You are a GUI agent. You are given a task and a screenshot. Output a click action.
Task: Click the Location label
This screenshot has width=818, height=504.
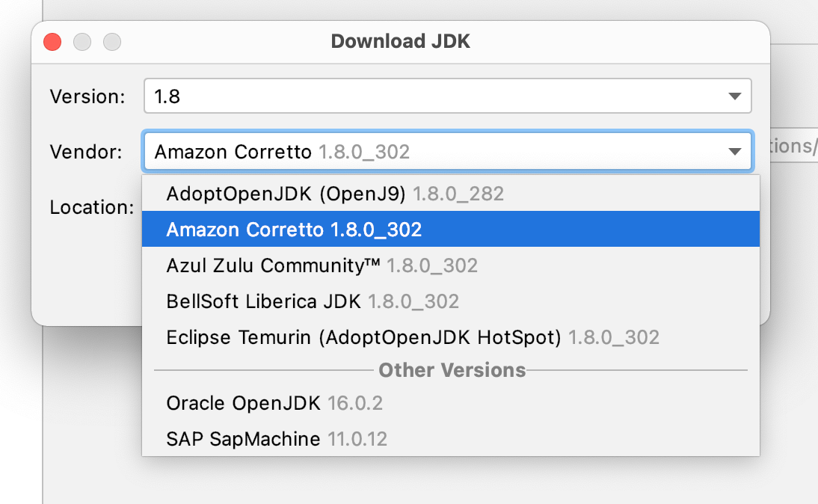[x=92, y=207]
